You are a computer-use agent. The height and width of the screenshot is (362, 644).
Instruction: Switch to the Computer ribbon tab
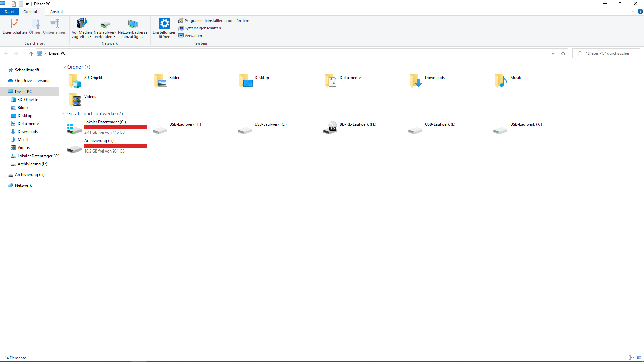(32, 12)
